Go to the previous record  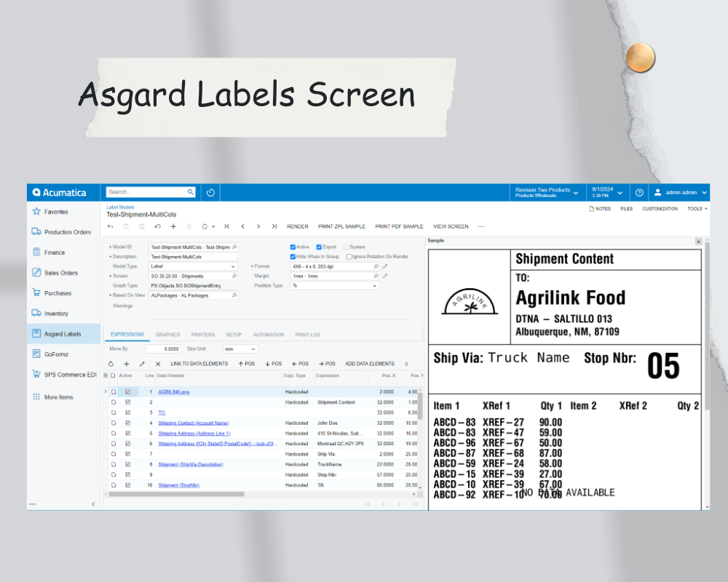(x=243, y=226)
